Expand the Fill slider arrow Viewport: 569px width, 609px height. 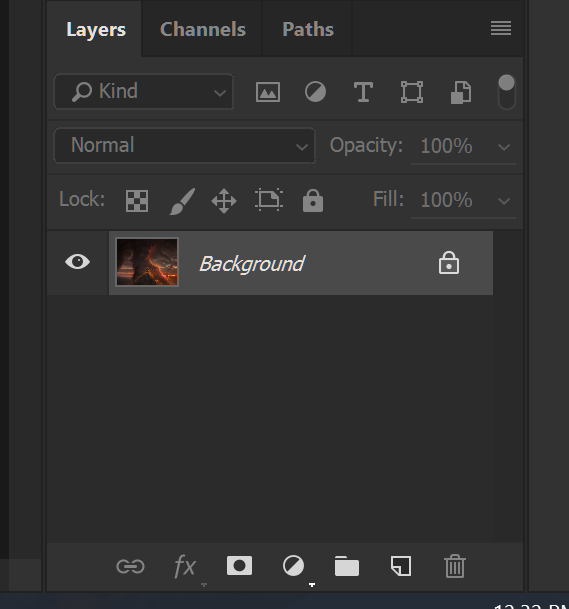tap(504, 201)
